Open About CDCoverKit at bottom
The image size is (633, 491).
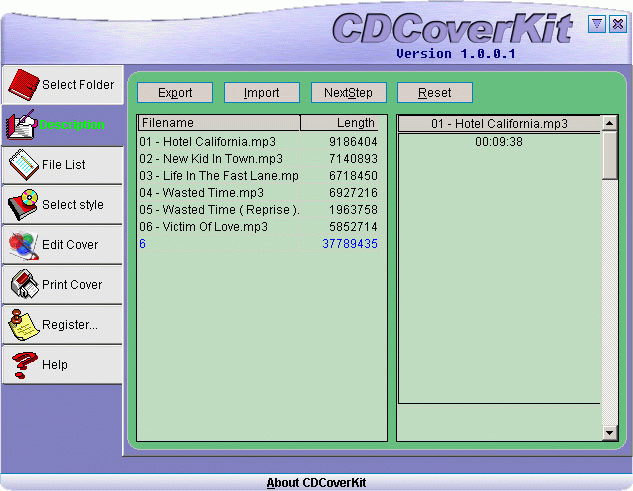click(x=316, y=483)
